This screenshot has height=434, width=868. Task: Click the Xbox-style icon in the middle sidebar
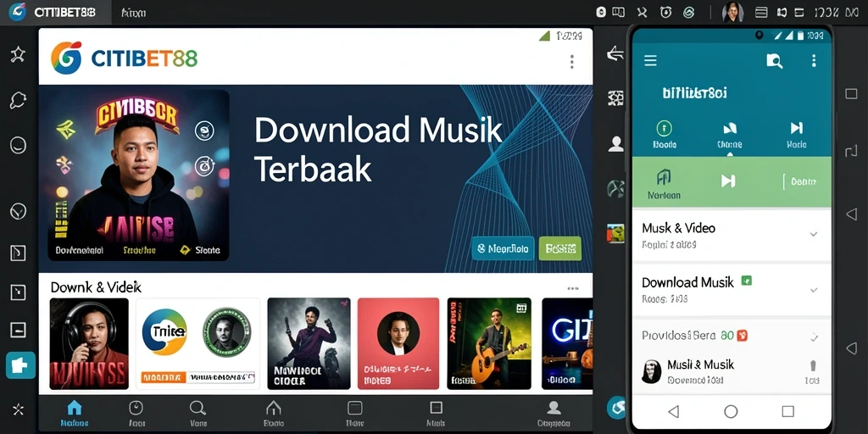click(x=615, y=189)
